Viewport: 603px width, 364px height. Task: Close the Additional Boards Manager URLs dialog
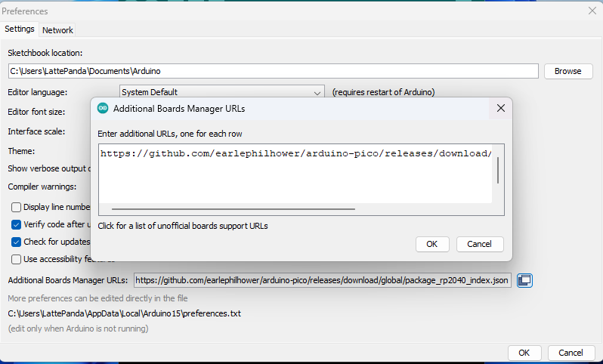[x=500, y=109]
